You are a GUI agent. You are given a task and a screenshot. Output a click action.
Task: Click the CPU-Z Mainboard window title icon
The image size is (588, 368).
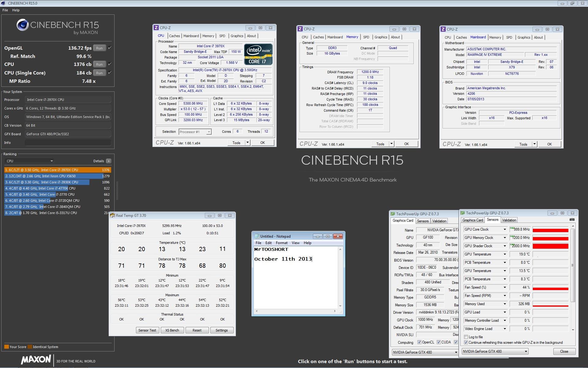[443, 29]
